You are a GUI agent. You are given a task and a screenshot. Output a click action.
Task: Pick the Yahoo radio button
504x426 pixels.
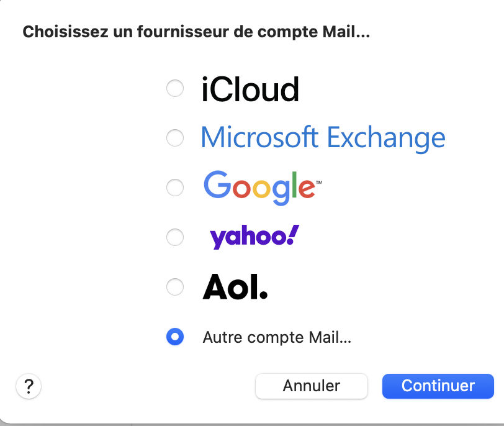[x=175, y=237]
